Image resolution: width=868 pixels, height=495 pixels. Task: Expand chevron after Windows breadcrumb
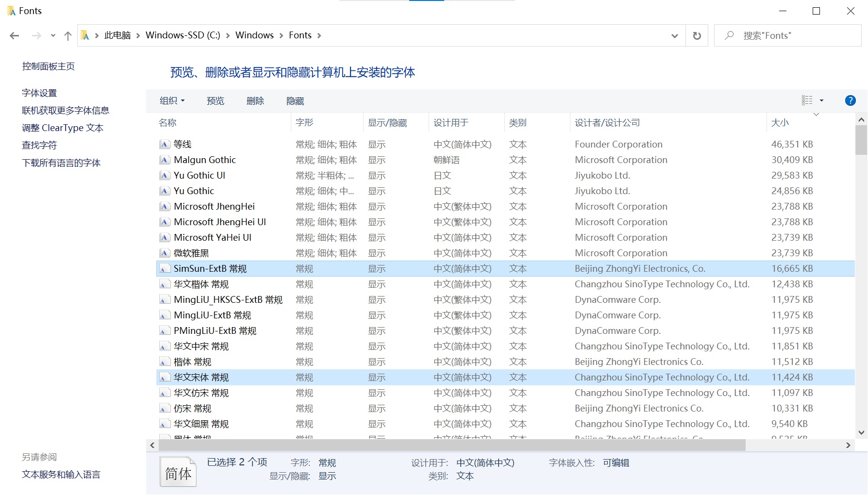pyautogui.click(x=281, y=35)
